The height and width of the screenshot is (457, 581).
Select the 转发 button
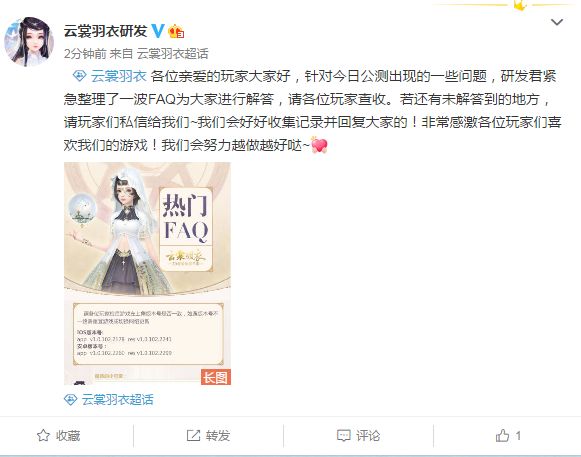209,436
